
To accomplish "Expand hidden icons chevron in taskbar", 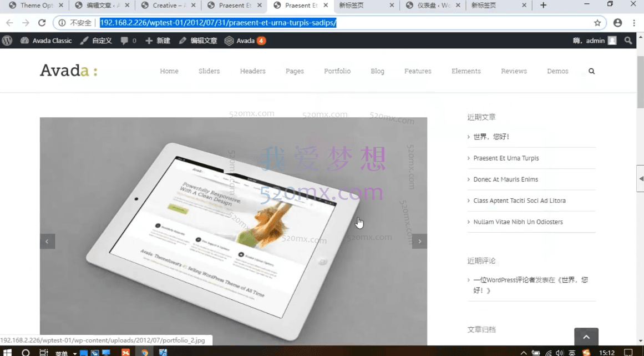I will (x=523, y=352).
